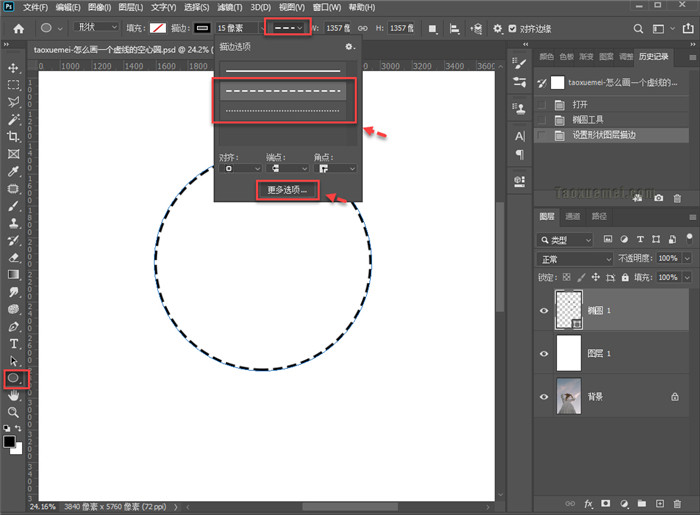Open 滤镜(T) menu

coord(229,7)
